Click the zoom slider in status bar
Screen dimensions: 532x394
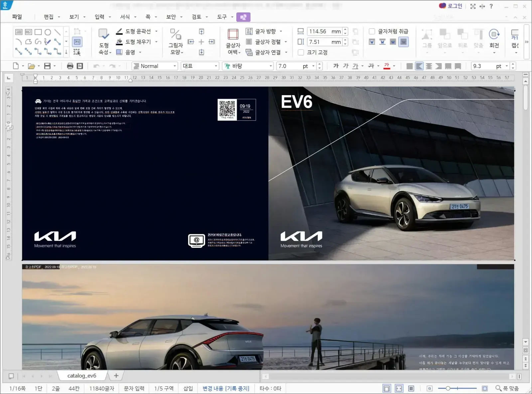pos(457,388)
